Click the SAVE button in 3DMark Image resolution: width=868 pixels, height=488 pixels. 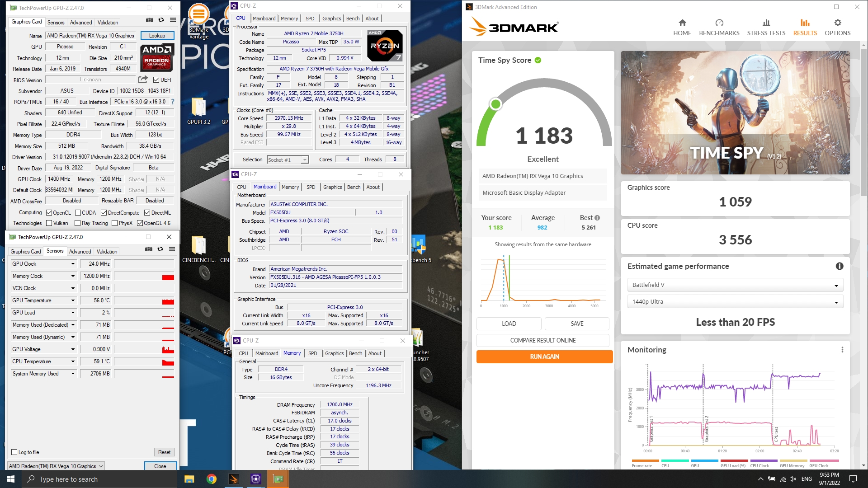[x=577, y=324]
